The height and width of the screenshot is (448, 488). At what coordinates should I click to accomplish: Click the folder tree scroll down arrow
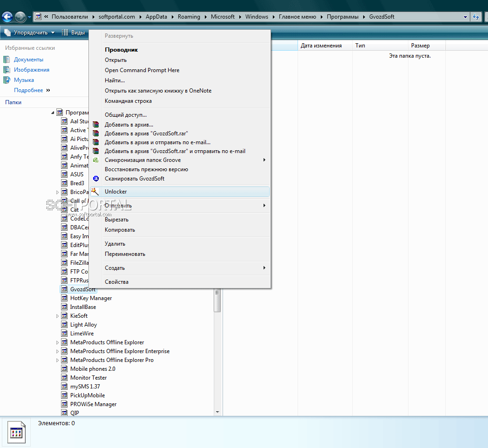pyautogui.click(x=217, y=412)
